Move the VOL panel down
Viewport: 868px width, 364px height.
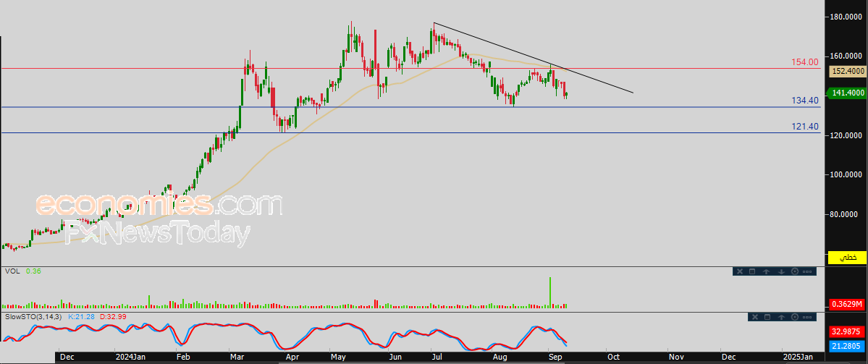[x=782, y=271]
